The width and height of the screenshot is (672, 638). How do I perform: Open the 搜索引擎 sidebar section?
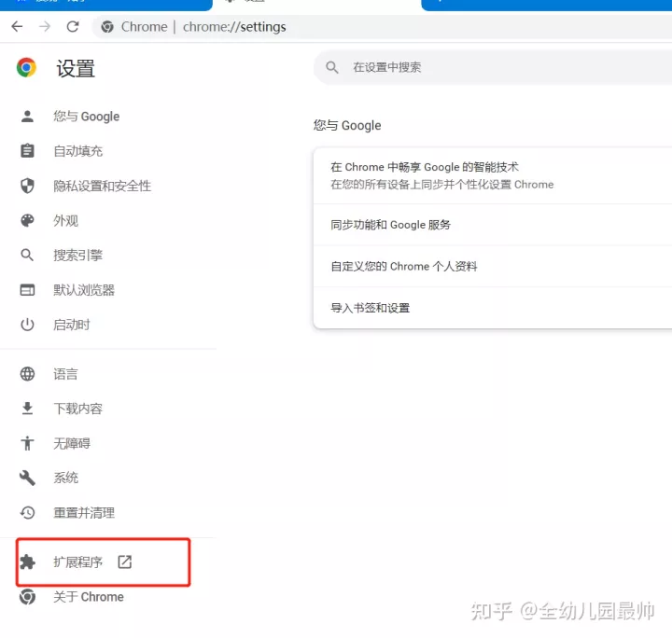[78, 256]
